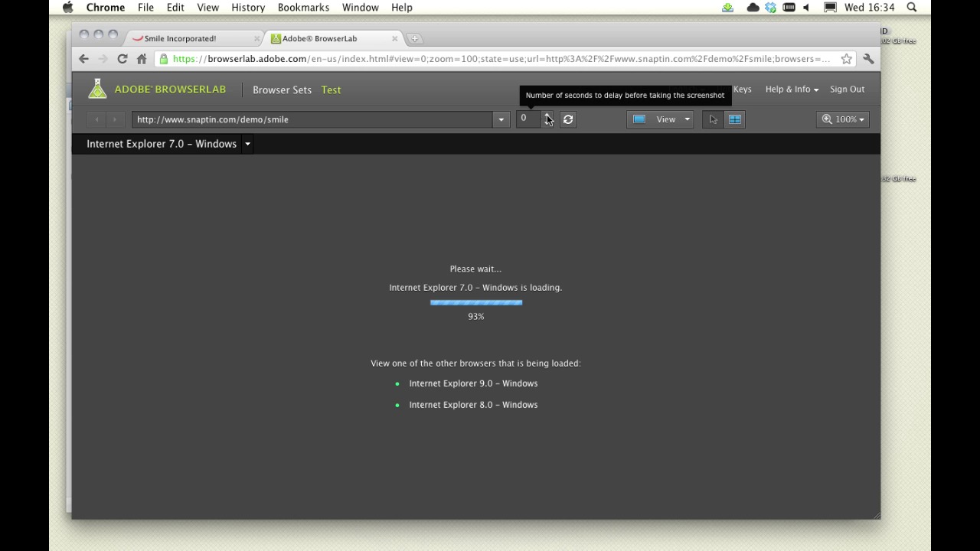Close the Smile Incorporated tab
The width and height of the screenshot is (980, 551).
pyautogui.click(x=256, y=38)
